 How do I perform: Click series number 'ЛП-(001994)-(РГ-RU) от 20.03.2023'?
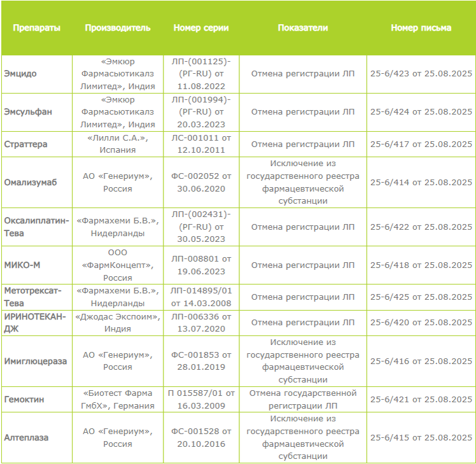pyautogui.click(x=201, y=112)
